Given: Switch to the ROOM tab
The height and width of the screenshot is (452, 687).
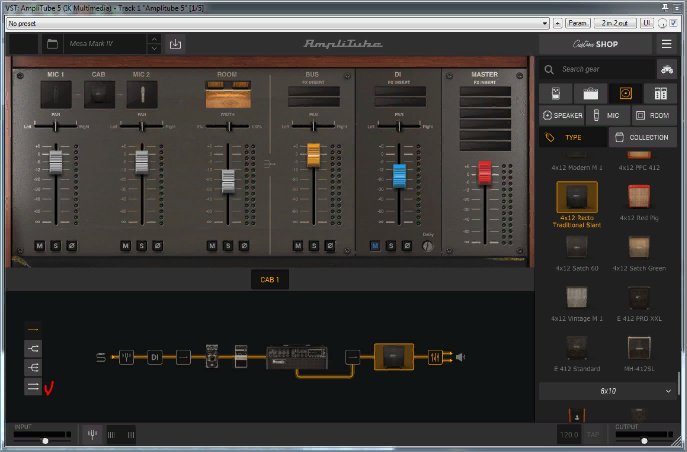Looking at the screenshot, I should tap(654, 116).
